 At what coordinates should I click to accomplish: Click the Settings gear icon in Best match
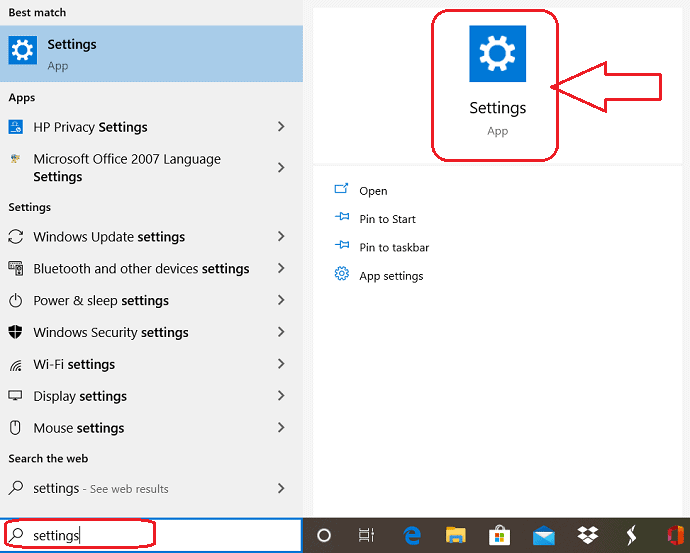22,50
